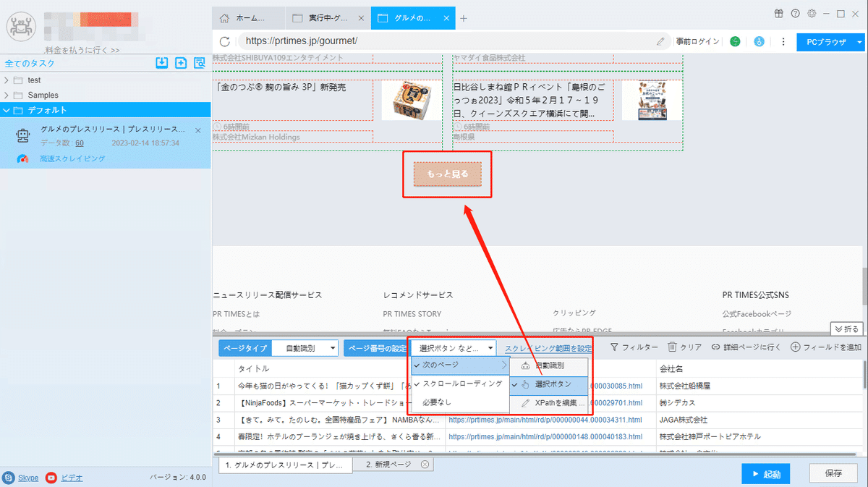The width and height of the screenshot is (868, 487).
Task: Select 必要なし option in menu
Action: pyautogui.click(x=460, y=402)
